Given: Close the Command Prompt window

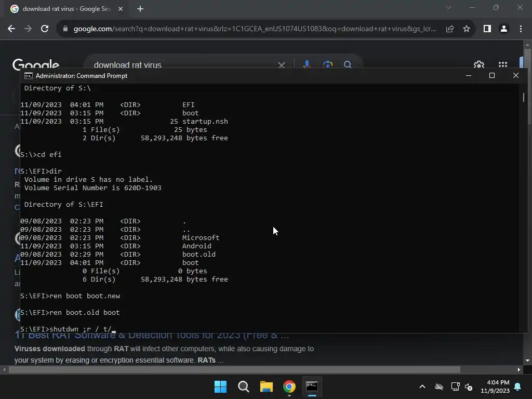Looking at the screenshot, I should (x=516, y=76).
